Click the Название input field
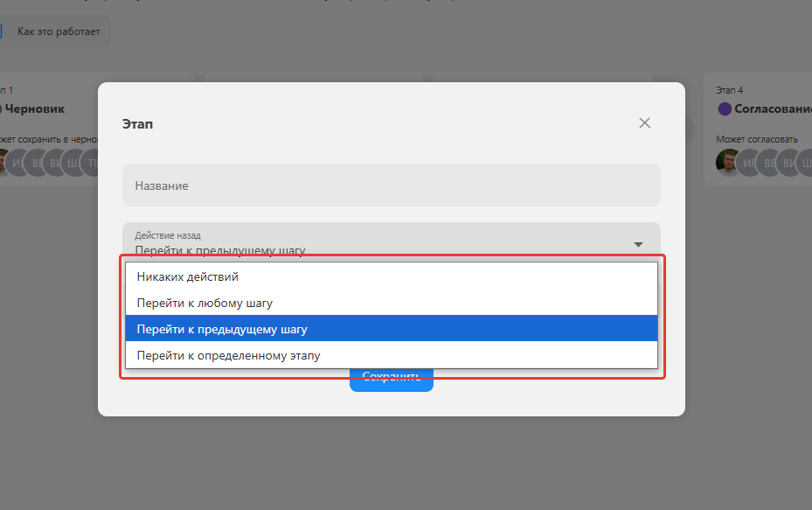The height and width of the screenshot is (510, 812). [x=391, y=185]
